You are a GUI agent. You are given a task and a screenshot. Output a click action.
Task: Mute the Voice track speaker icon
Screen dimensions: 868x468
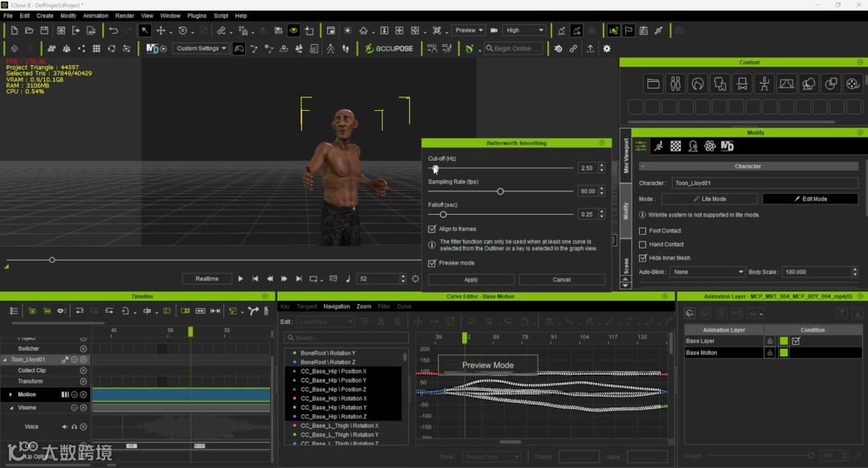pos(65,427)
